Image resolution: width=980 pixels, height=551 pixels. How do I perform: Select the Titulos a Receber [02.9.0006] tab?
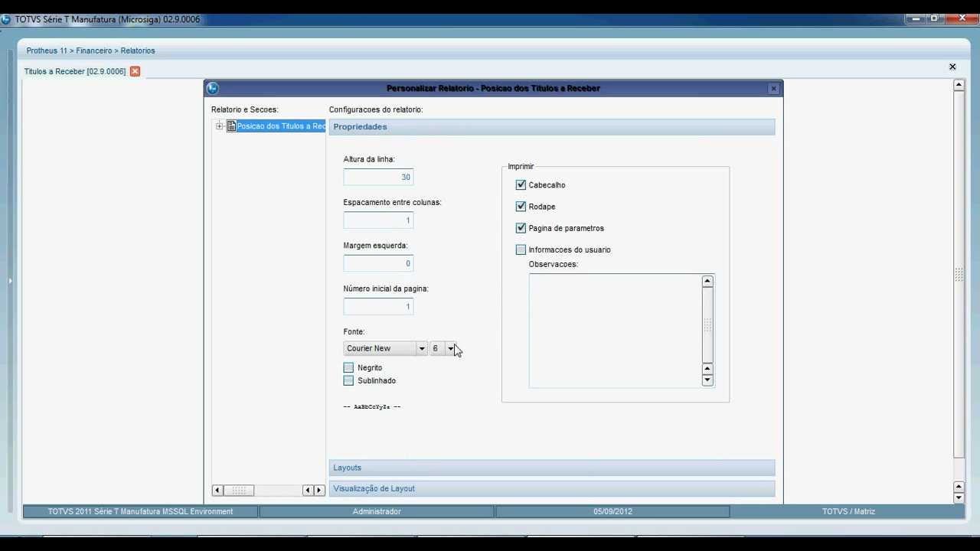point(75,71)
